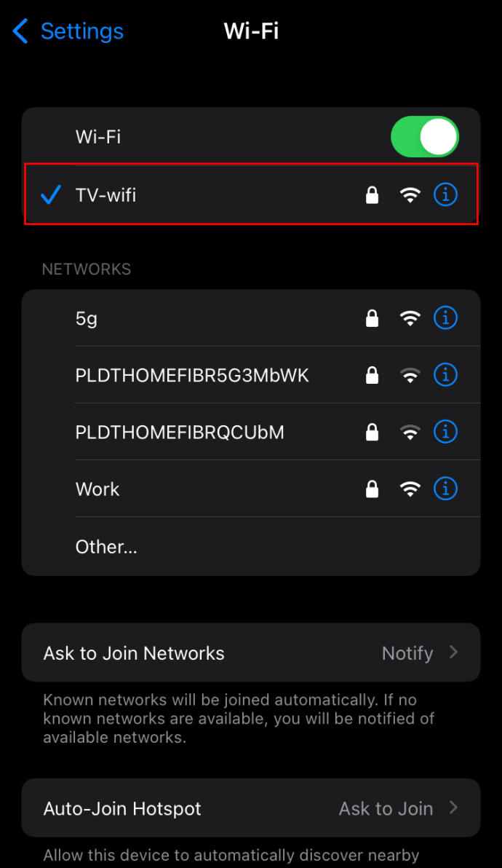Viewport: 502px width, 868px height.
Task: Tap signal icon next to PLDTHOMEFIBR5G3MbWK
Action: (x=410, y=375)
